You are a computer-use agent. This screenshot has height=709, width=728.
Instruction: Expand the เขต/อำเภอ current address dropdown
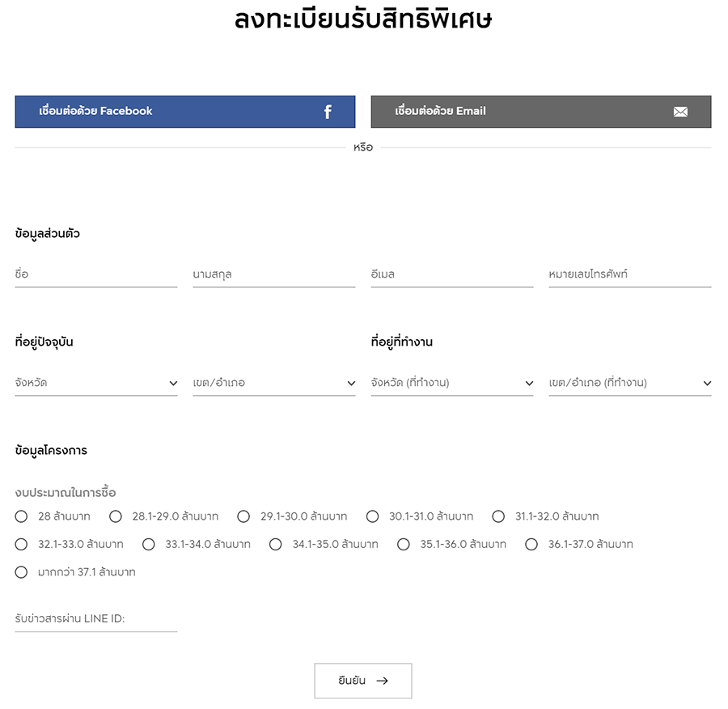point(273,383)
